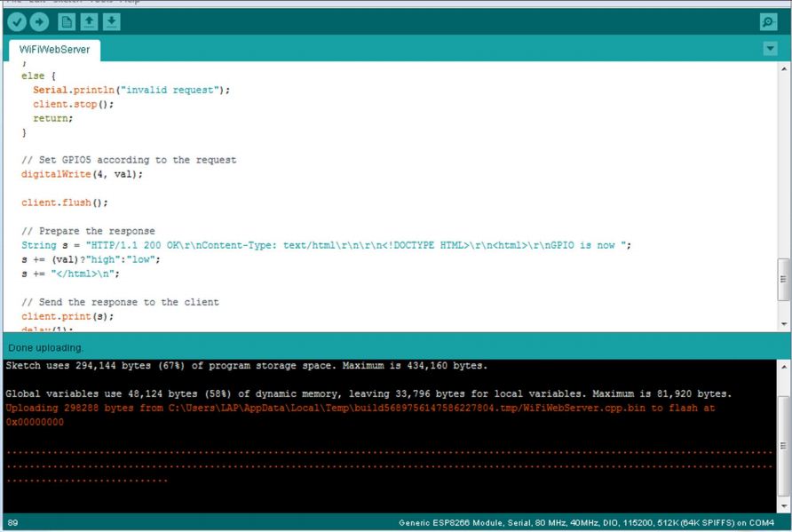Screen dimensions: 792x532
Task: Save the sketch using the down-arrow icon
Action: [111, 22]
